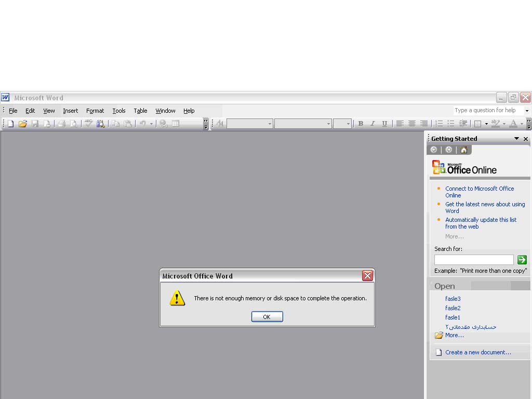Open recent document fasle1
This screenshot has width=532, height=399.
[453, 317]
